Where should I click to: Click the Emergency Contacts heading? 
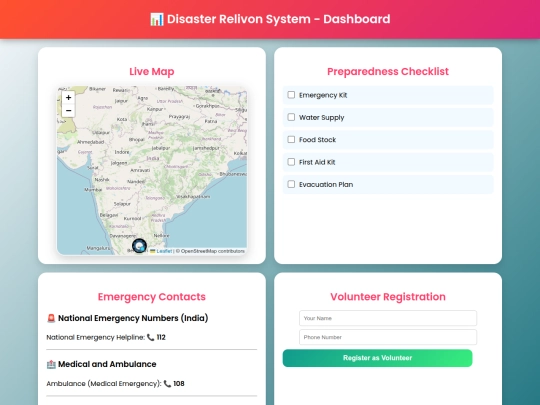coord(152,297)
